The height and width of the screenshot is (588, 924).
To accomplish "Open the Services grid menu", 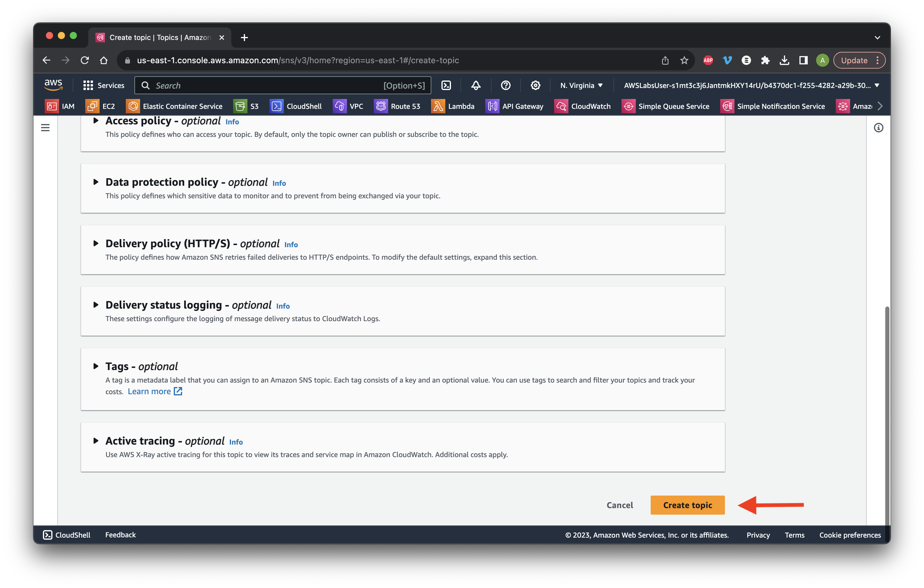I will [x=104, y=85].
